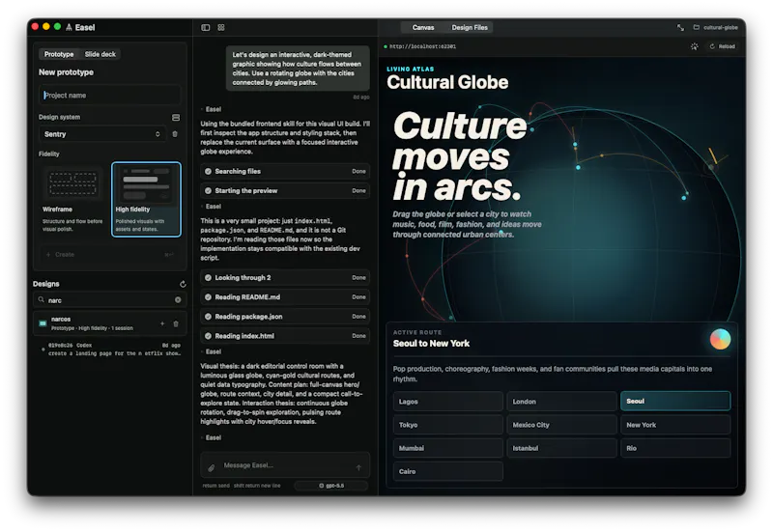Click the multicolor globe orb icon
The image size is (773, 532).
click(x=720, y=339)
